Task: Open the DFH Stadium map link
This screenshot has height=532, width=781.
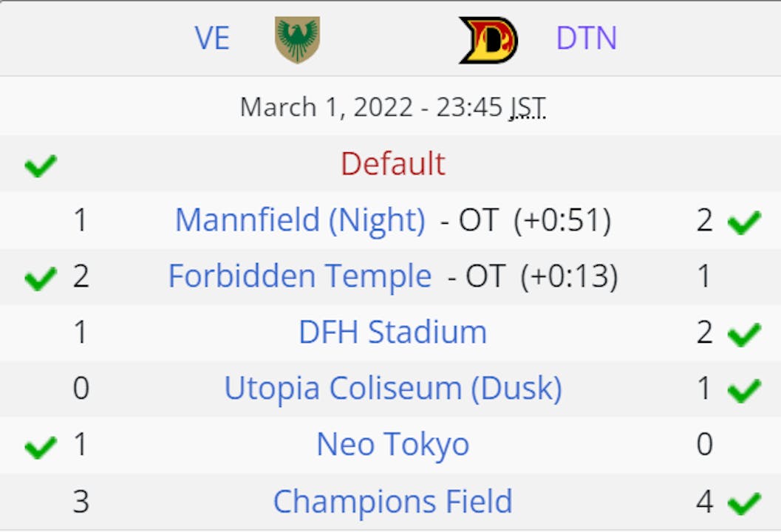Action: click(x=392, y=332)
